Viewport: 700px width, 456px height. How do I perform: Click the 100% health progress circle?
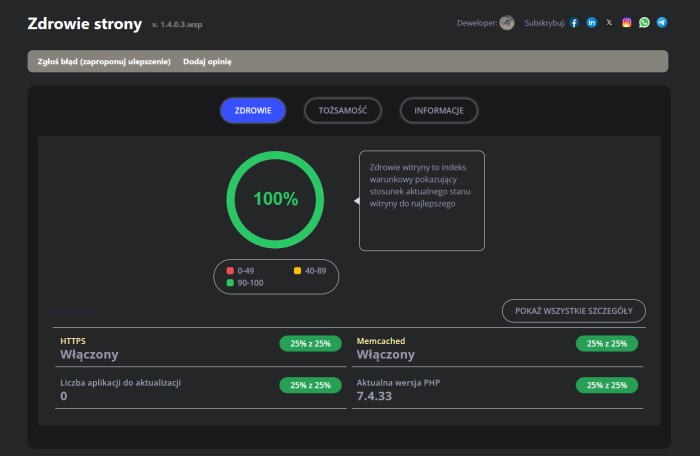(x=275, y=199)
